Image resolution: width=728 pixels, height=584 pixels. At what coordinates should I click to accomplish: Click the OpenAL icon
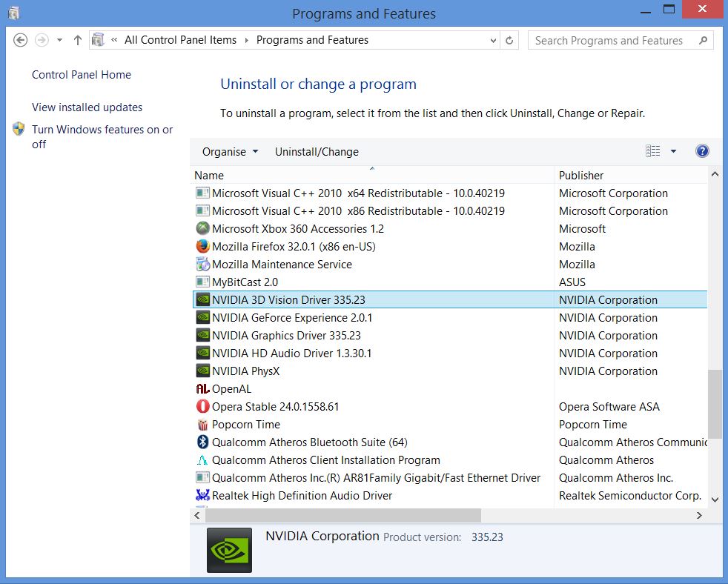tap(202, 388)
